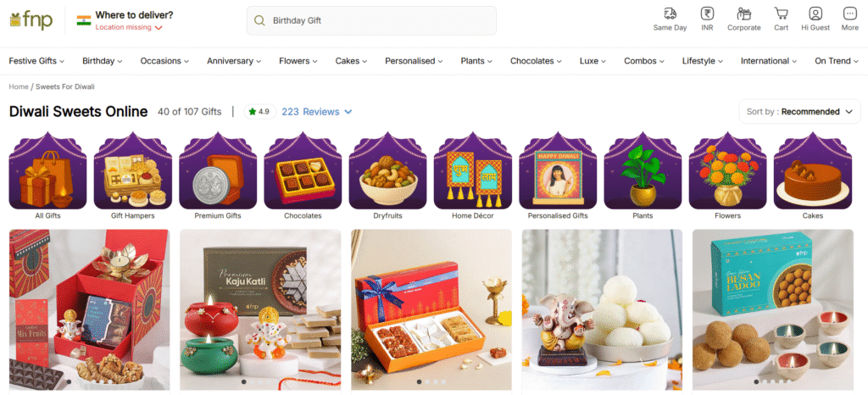
Task: Open the More options icon
Action: click(849, 14)
